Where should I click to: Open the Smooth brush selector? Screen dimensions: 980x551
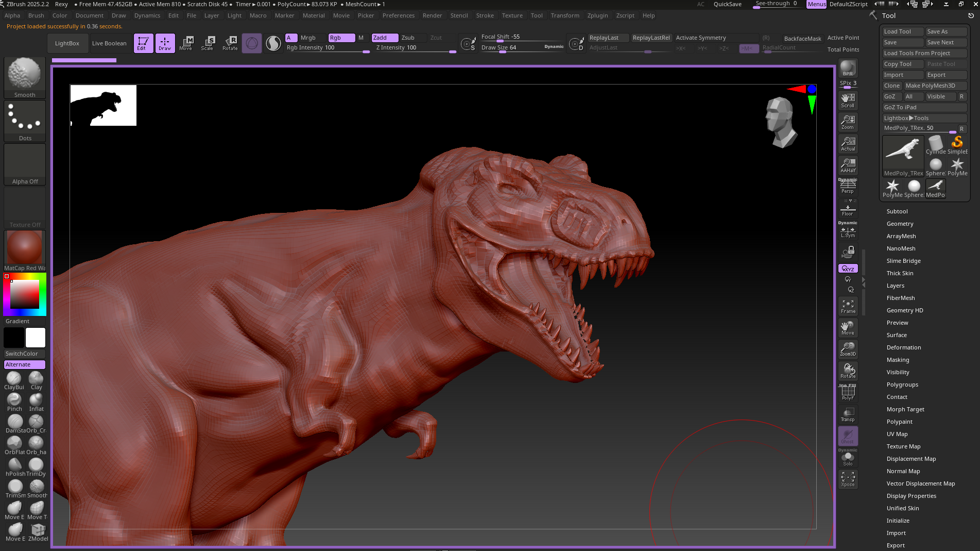coord(25,77)
